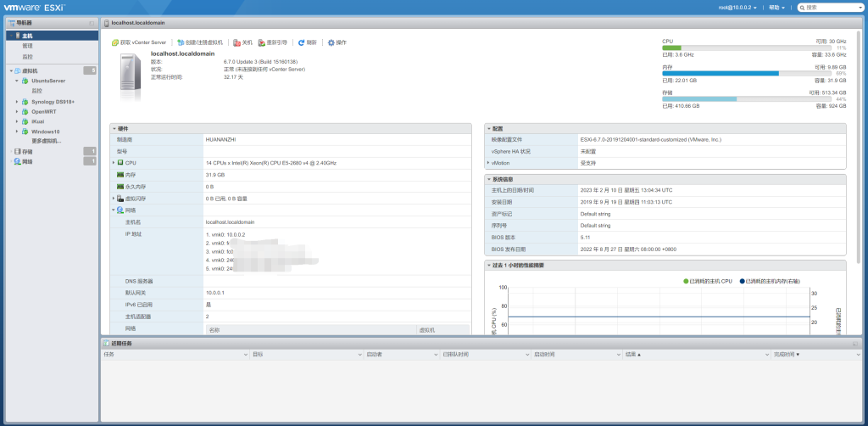Viewport: 868px width, 426px height.
Task: Open the root@10.0.0.2 user dropdown
Action: coord(737,8)
